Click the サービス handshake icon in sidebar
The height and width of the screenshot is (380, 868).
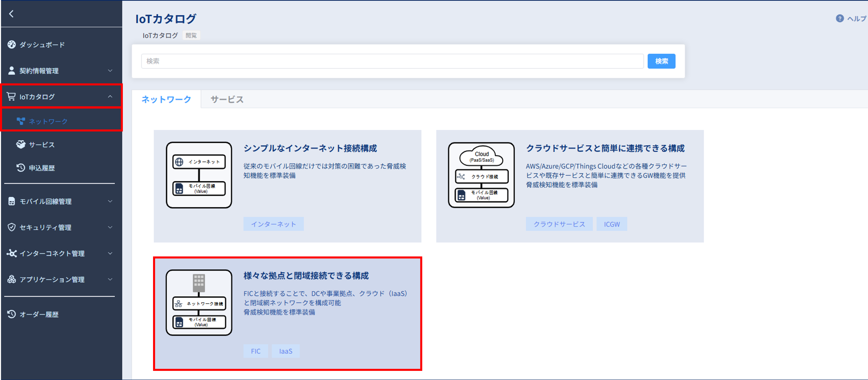pyautogui.click(x=21, y=144)
